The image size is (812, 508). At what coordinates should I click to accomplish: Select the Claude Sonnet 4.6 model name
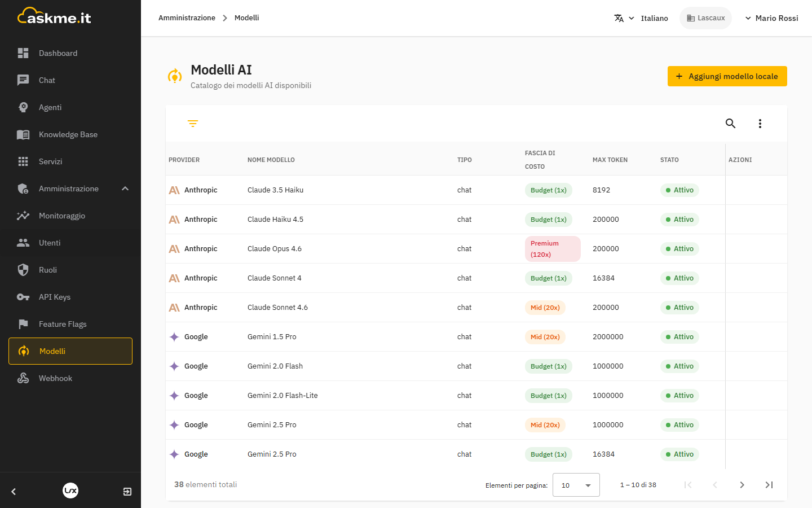coord(277,308)
